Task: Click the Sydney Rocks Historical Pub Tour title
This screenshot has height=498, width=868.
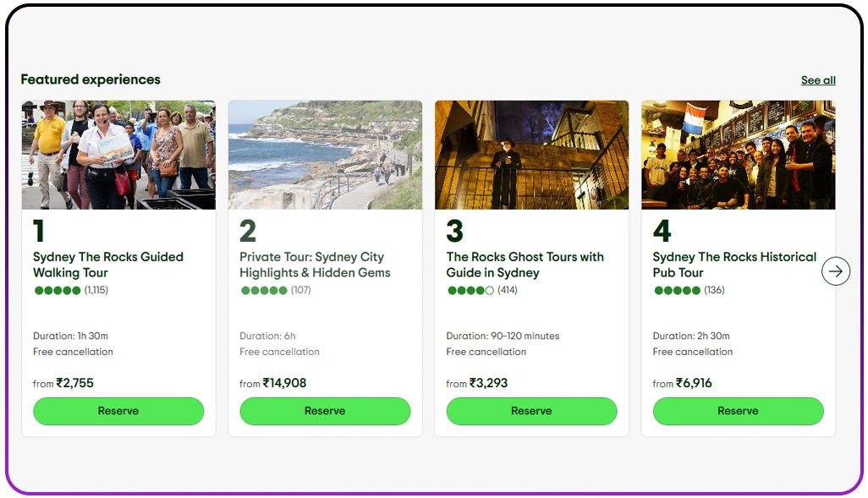Action: coord(734,265)
